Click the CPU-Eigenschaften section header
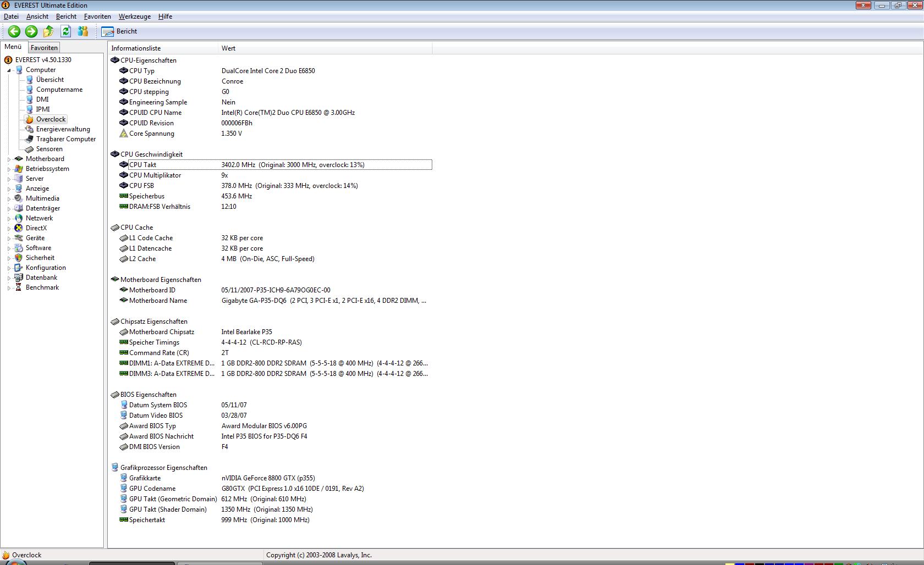924x565 pixels. click(144, 60)
